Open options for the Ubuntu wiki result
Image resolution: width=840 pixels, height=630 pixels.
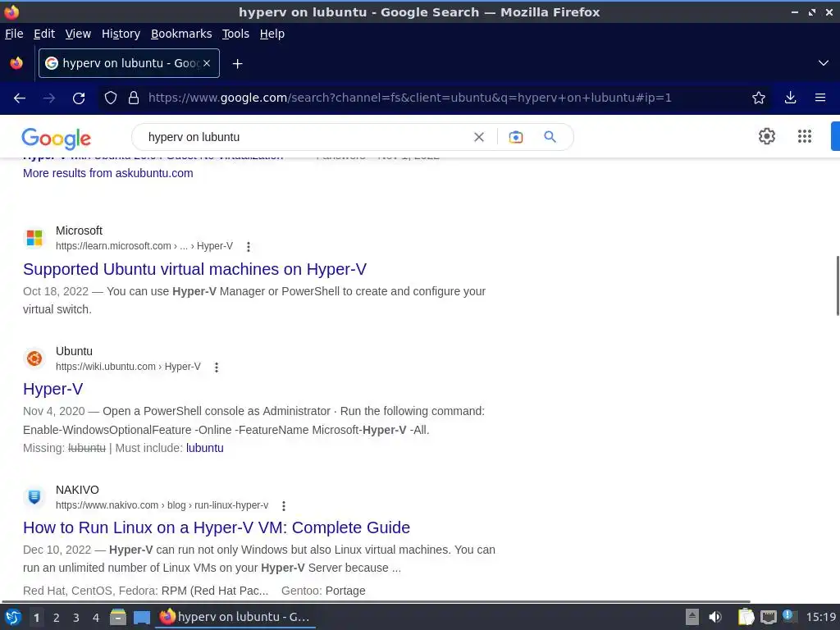click(x=217, y=367)
